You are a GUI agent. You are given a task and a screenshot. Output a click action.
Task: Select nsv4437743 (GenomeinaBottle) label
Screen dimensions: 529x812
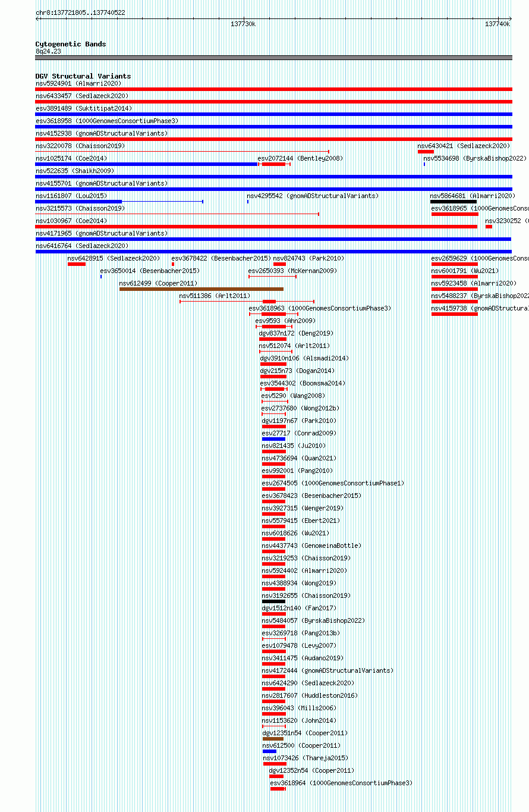pos(311,545)
